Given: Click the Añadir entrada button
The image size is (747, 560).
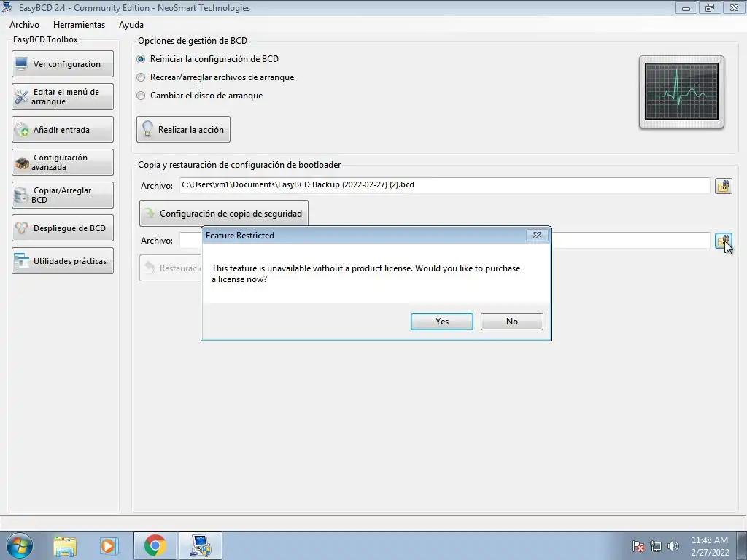Looking at the screenshot, I should (63, 130).
